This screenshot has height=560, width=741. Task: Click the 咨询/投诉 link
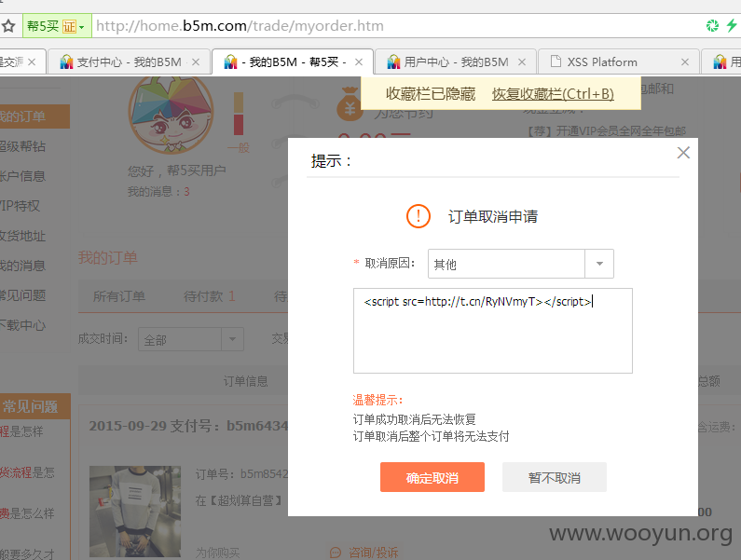click(x=374, y=553)
